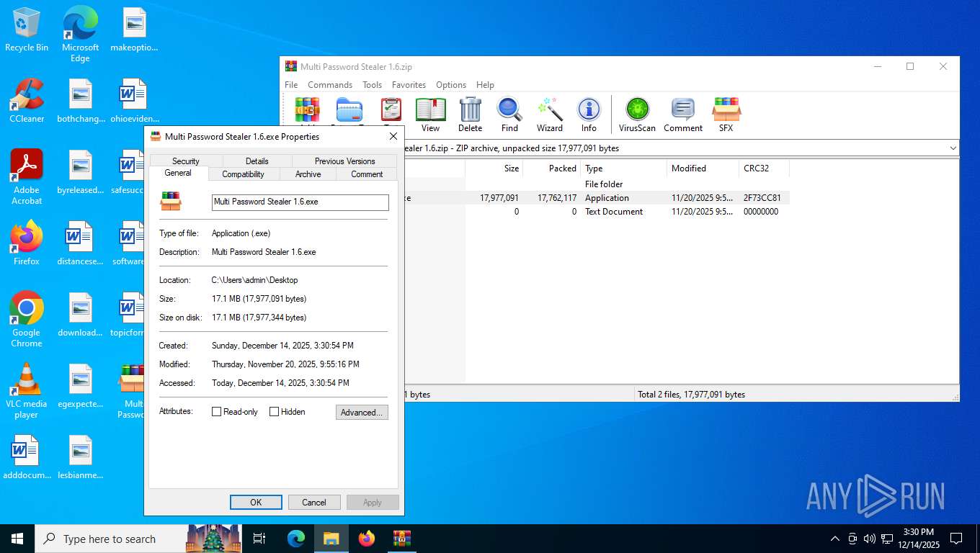Select makeoptio... image file on desktop
Screen dimensions: 980x553
134,30
